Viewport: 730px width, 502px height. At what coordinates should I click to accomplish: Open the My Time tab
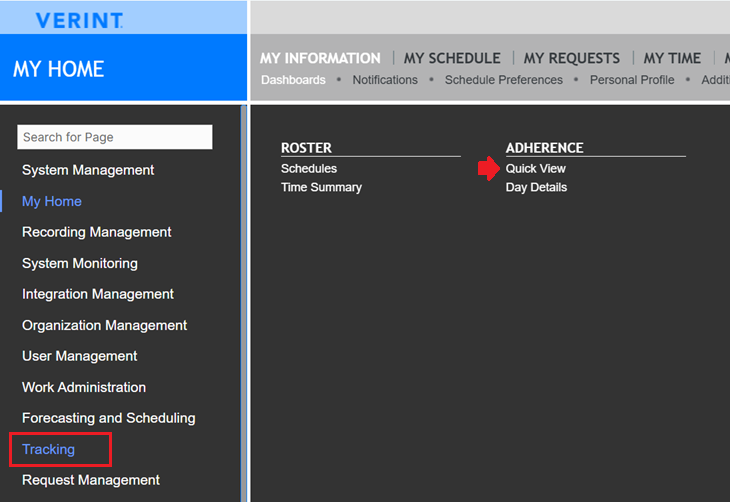point(672,58)
